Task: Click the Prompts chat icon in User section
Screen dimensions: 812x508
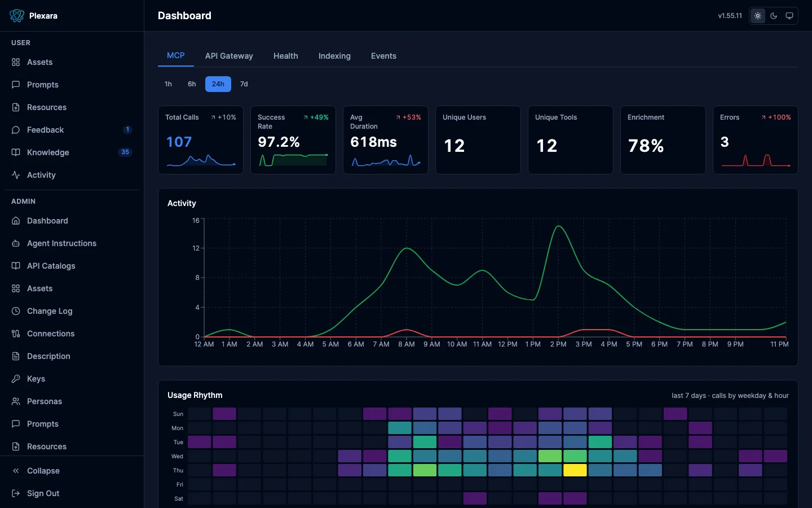Action: point(16,85)
